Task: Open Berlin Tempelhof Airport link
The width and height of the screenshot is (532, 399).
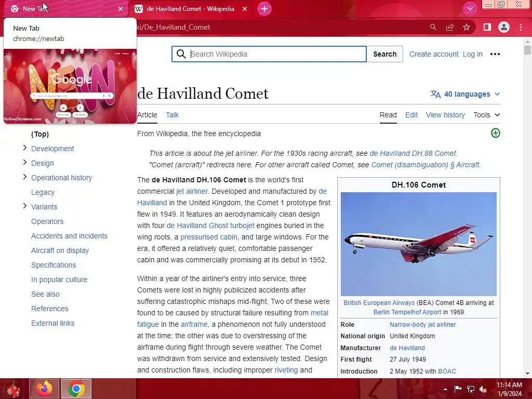Action: point(407,312)
